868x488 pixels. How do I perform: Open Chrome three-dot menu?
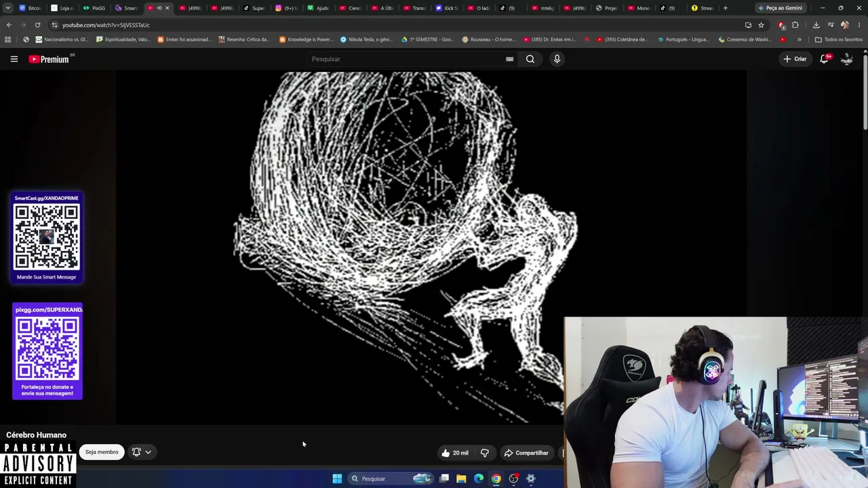click(x=859, y=25)
